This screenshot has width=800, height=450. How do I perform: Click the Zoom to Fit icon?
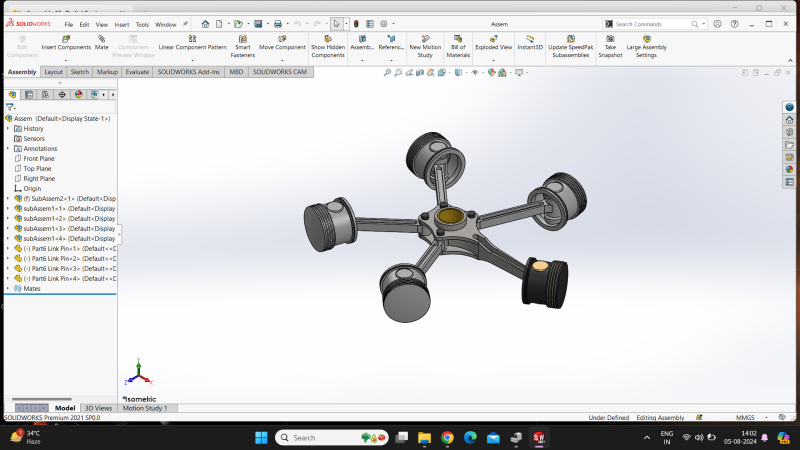pos(387,72)
